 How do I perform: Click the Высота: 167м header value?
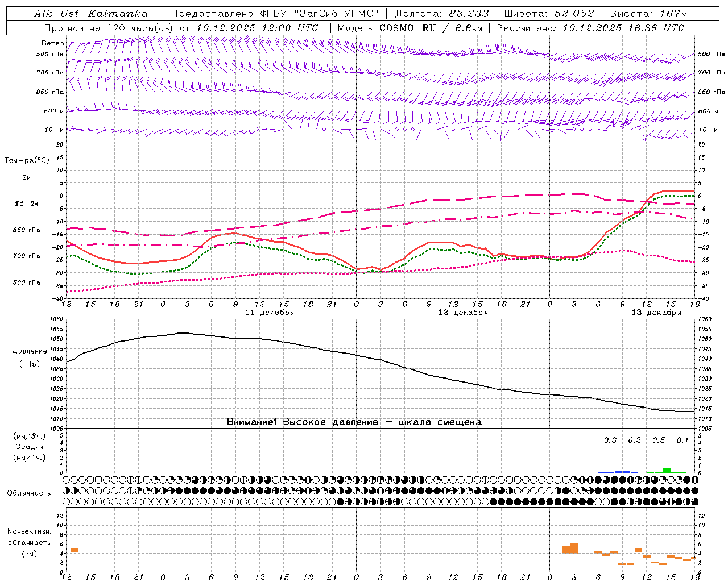point(648,14)
